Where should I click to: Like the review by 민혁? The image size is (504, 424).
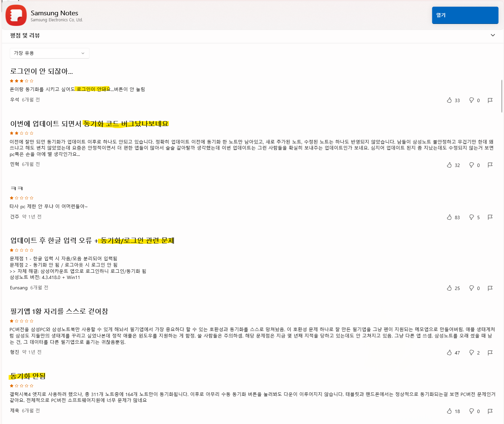[x=449, y=165]
